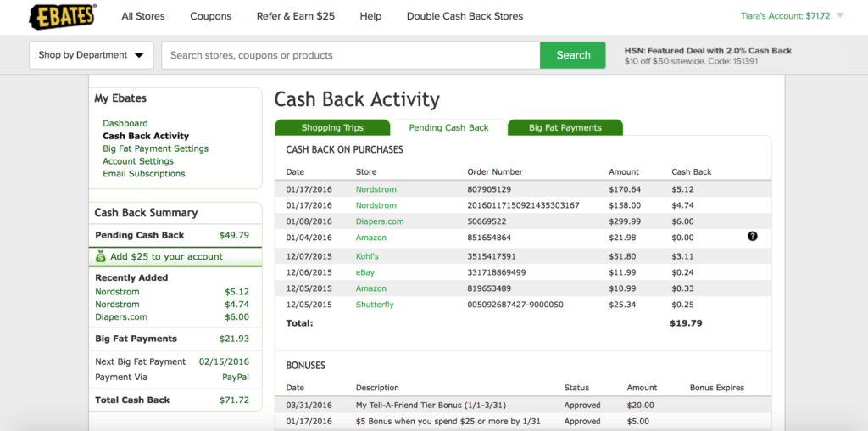Open the Shutterfly store link
Viewport: 868px width, 431px height.
coord(375,305)
